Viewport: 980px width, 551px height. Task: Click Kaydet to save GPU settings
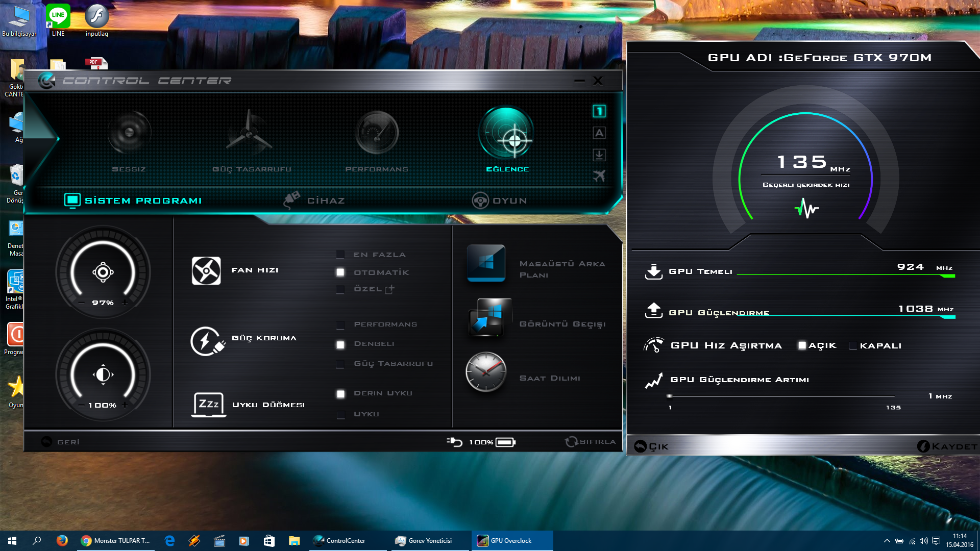947,446
